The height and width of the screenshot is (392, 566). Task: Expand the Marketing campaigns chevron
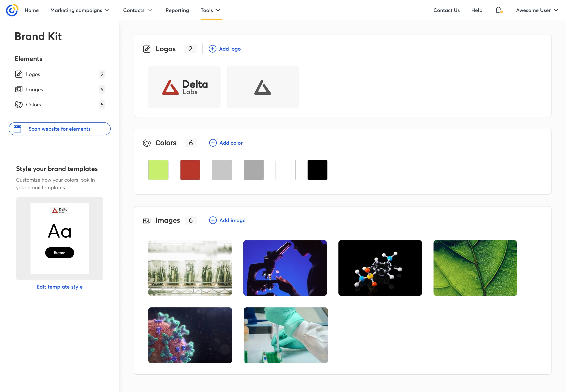click(107, 10)
